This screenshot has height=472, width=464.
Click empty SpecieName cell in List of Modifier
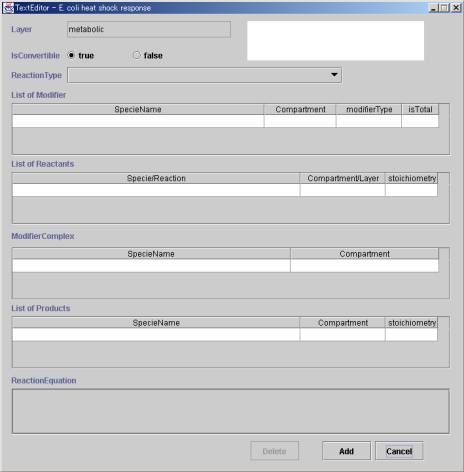pos(138,121)
